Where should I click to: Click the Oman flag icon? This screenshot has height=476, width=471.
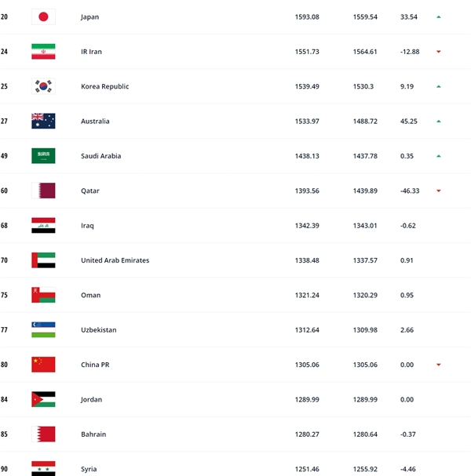click(x=43, y=295)
